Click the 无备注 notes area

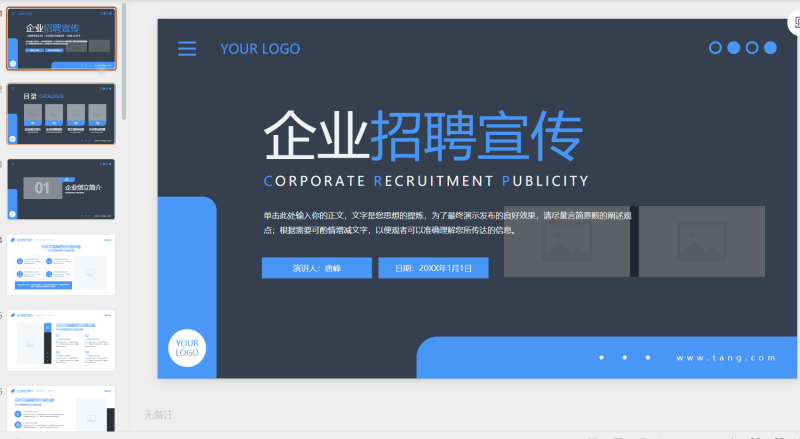(159, 415)
